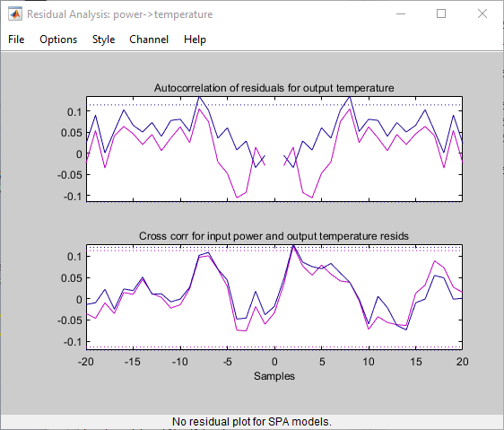Minimize the Residual Analysis window
The image size is (504, 430).
401,13
